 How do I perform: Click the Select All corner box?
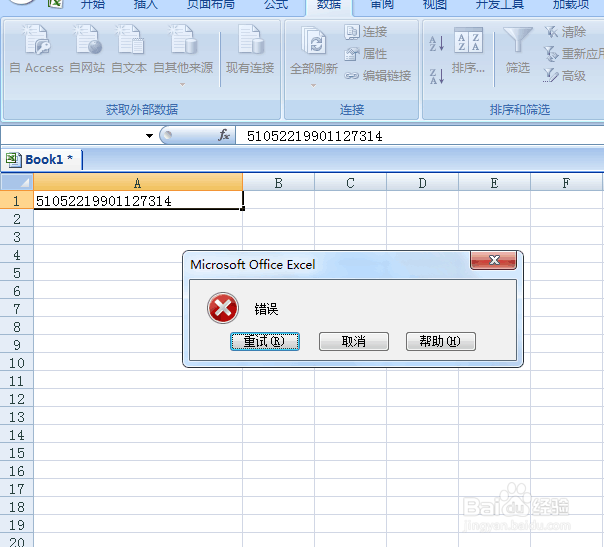pos(17,182)
